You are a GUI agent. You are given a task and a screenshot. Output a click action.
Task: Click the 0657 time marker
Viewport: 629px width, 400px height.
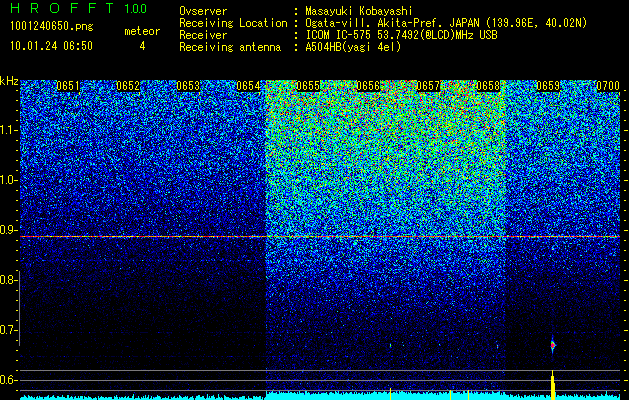[x=428, y=86]
